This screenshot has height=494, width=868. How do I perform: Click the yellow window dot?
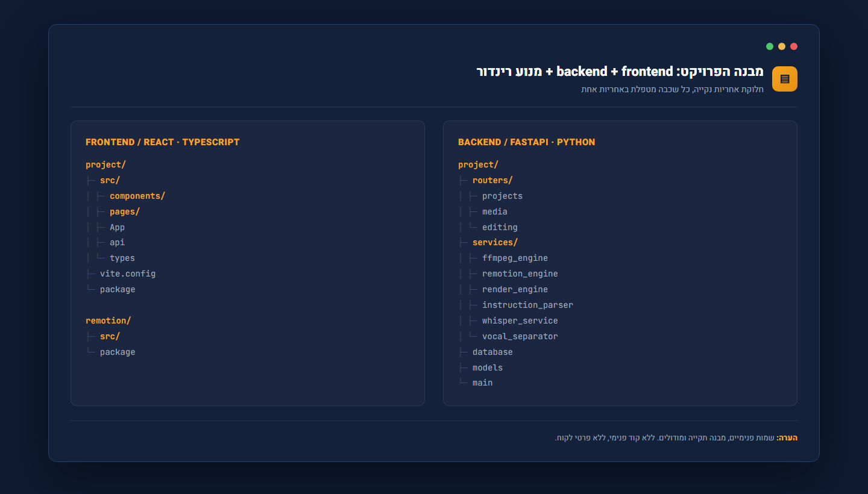(x=782, y=46)
